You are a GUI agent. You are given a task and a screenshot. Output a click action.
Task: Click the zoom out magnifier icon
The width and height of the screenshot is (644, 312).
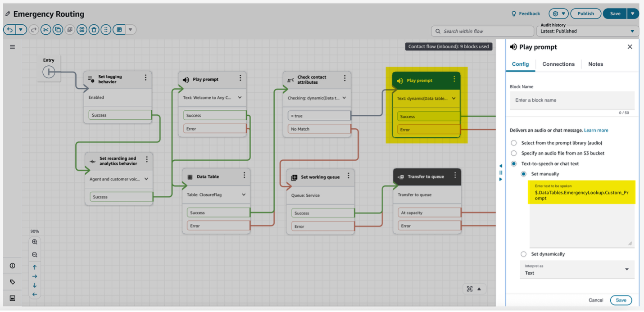(x=35, y=254)
